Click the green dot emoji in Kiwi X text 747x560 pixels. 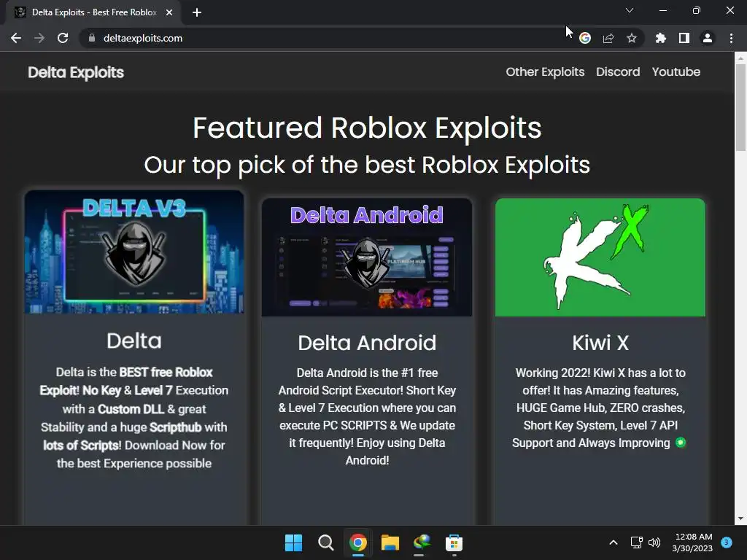click(x=681, y=443)
